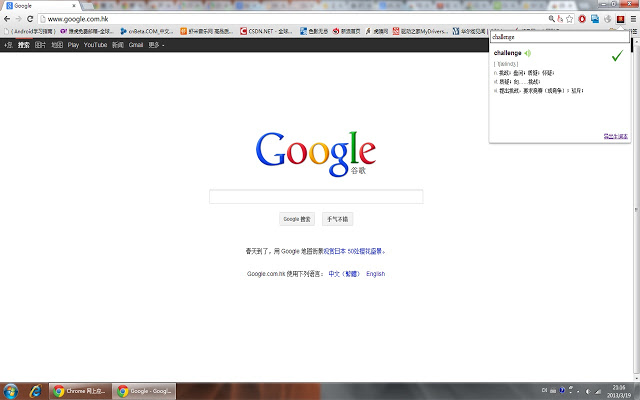This screenshot has width=640, height=400.
Task: Close the Google tab
Action: point(74,6)
